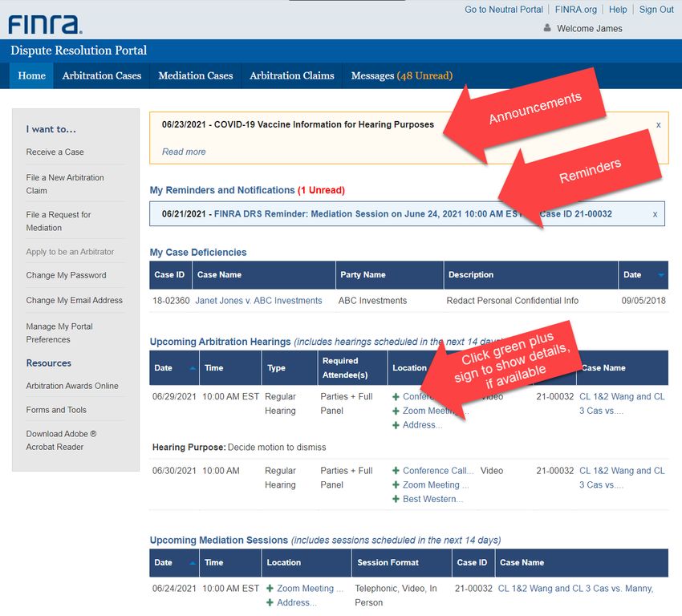Viewport: 682px width, 616px height.
Task: Click the Case ID header in Mediation Sessions
Action: click(x=473, y=562)
